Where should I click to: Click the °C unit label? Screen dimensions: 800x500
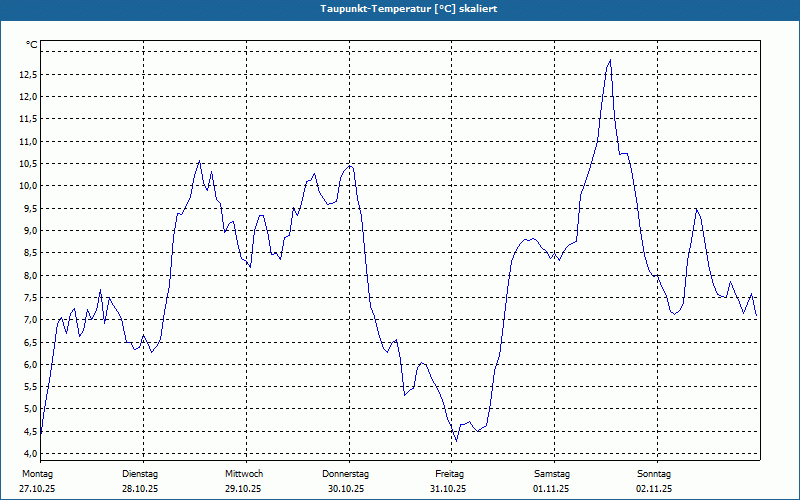coord(32,45)
